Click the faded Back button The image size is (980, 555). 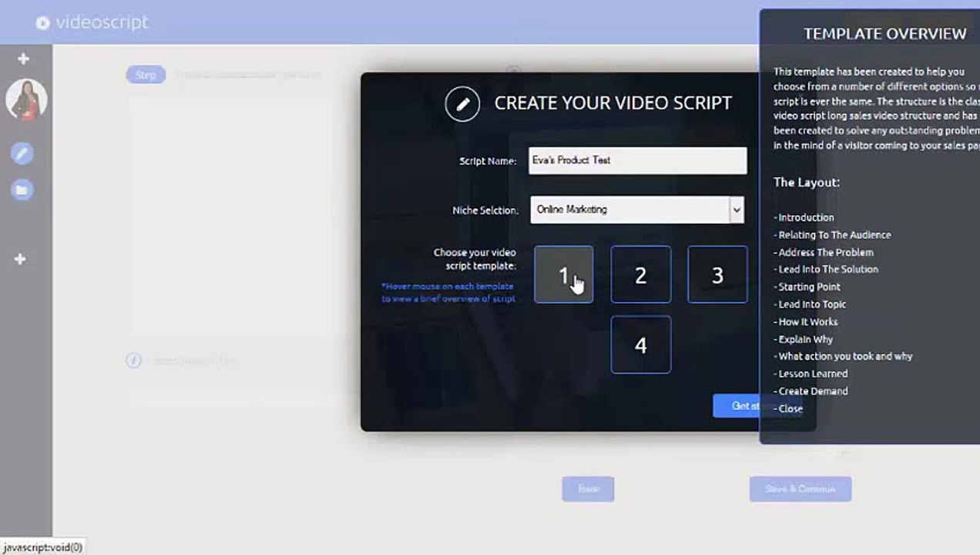588,489
